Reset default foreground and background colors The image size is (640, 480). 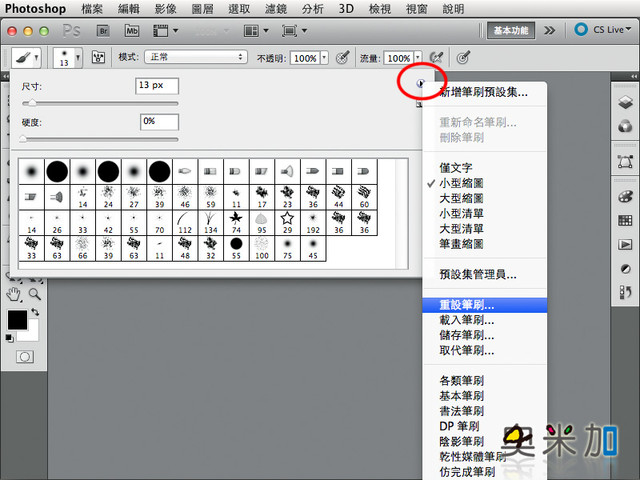click(9, 338)
